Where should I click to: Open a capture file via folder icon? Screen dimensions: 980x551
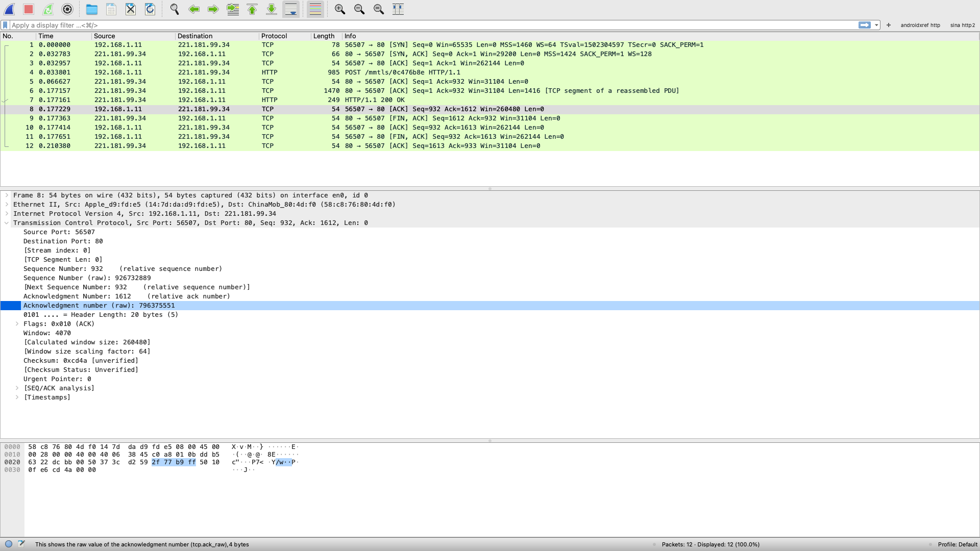(92, 9)
